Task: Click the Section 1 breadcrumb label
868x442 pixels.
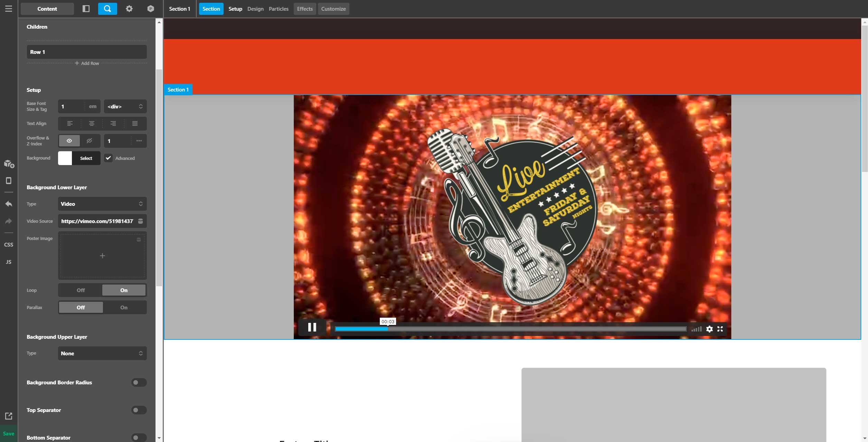Action: point(180,9)
